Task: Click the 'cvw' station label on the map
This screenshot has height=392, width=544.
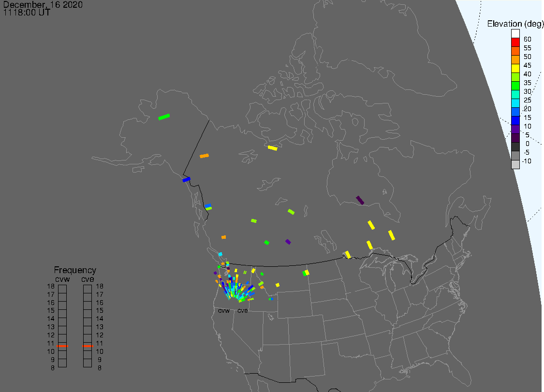Action: pos(224,311)
